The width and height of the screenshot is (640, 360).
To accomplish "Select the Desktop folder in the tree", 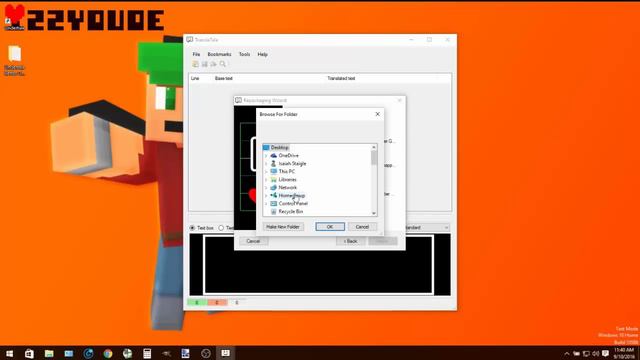I will [x=280, y=147].
